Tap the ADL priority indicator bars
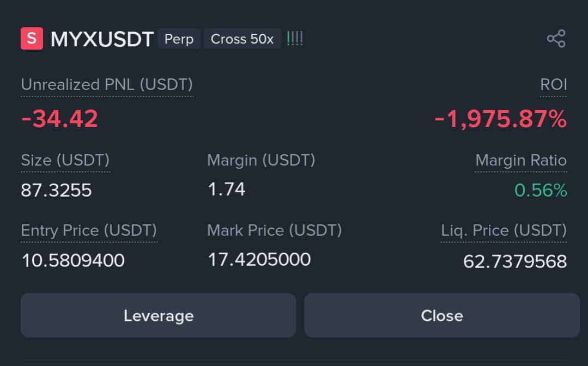 (x=295, y=39)
